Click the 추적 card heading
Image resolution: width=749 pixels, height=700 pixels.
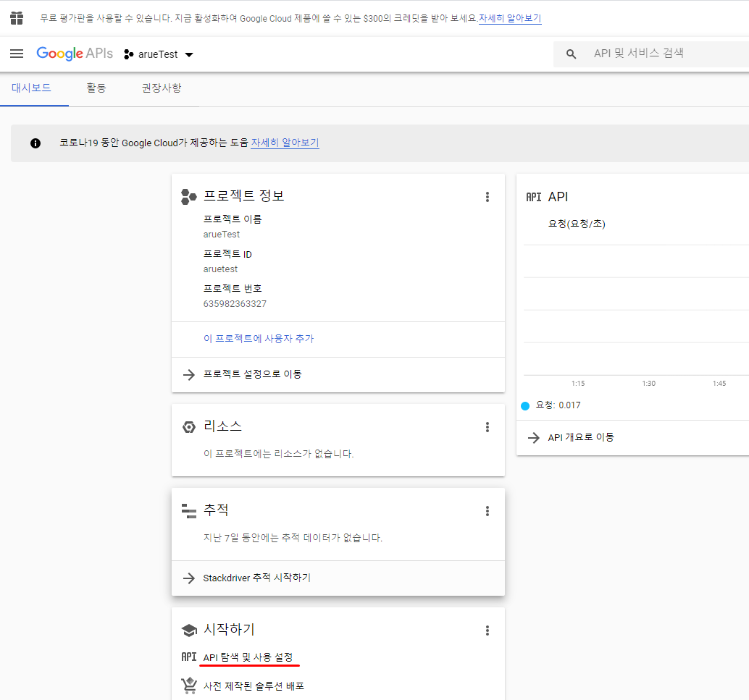point(216,510)
